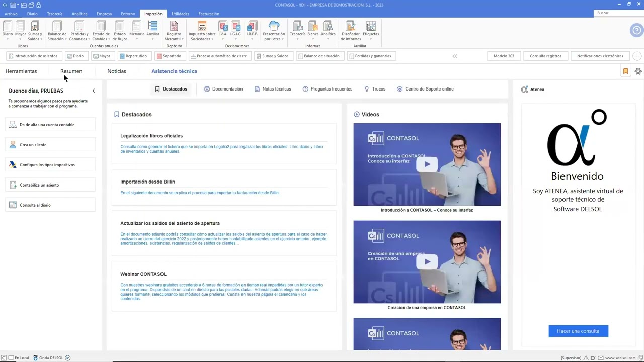Switch to the Tesorería ribbon tab

pos(55,14)
